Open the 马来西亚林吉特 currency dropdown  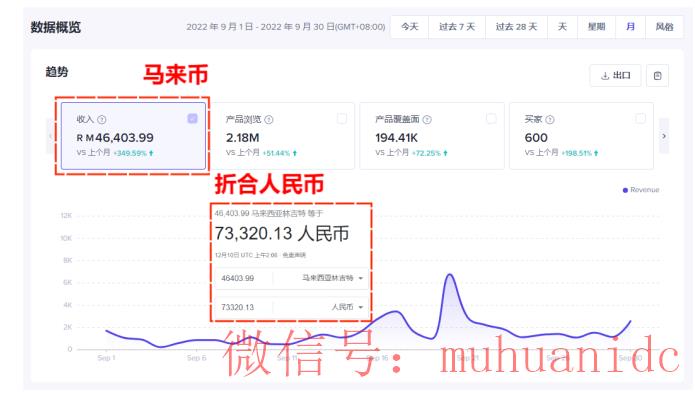coord(332,278)
